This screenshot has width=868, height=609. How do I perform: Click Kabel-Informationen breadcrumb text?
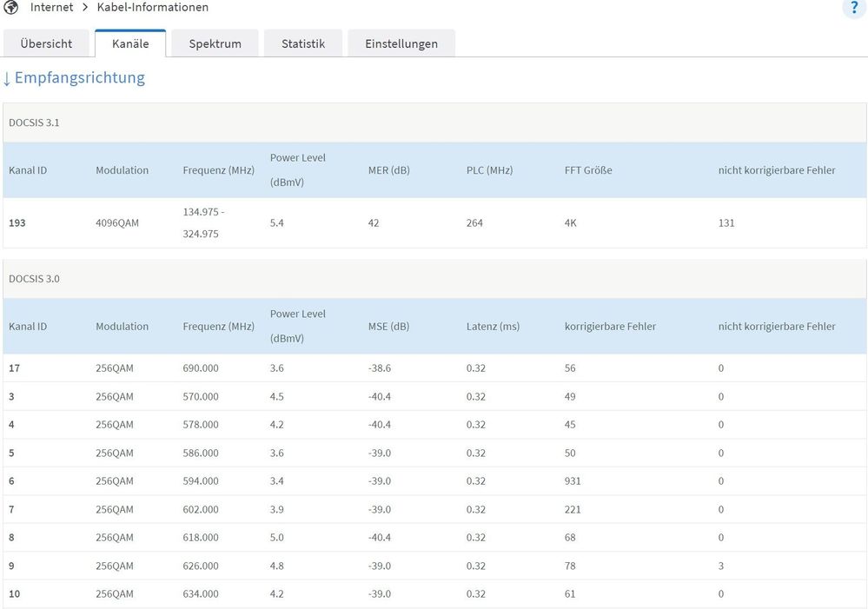point(152,8)
